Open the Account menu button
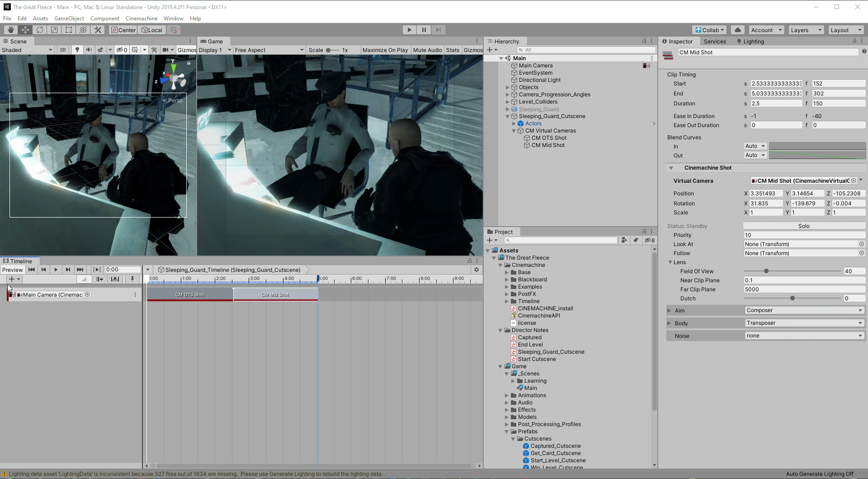Image resolution: width=868 pixels, height=479 pixels. (x=766, y=30)
